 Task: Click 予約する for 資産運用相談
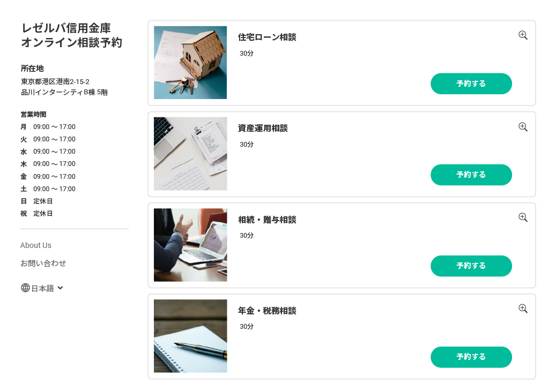(471, 175)
